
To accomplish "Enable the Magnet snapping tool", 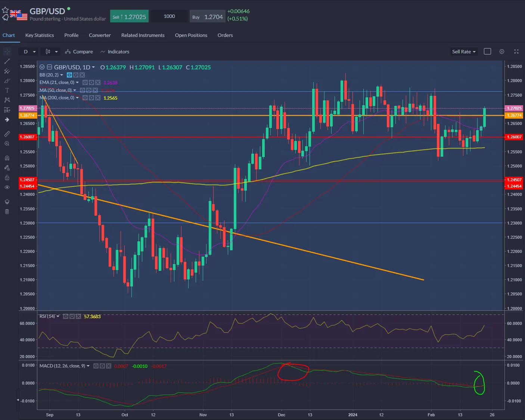I will coord(7,158).
